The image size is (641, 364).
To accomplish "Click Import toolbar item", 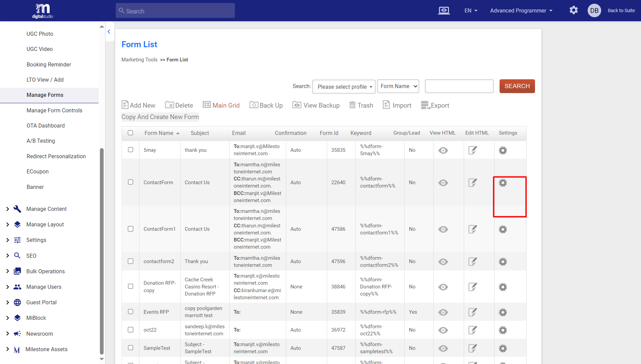I will click(397, 105).
